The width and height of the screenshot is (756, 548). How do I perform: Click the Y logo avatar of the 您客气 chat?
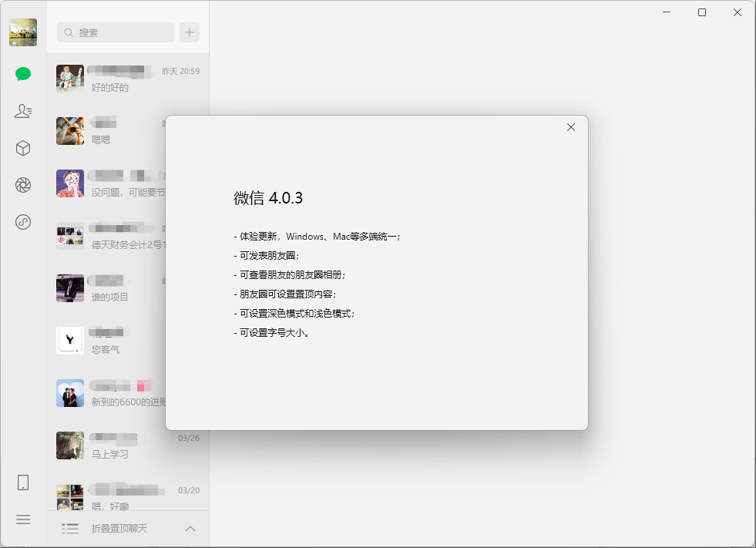70,341
